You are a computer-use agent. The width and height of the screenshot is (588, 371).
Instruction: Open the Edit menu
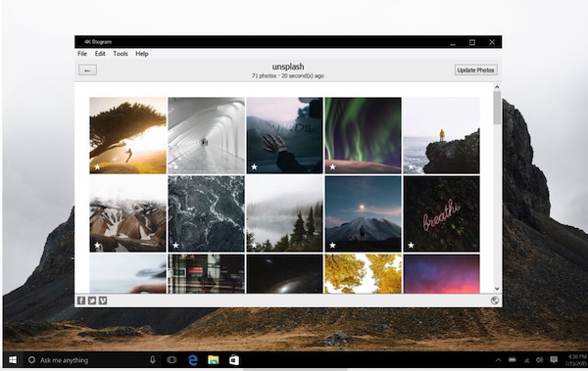click(x=100, y=54)
